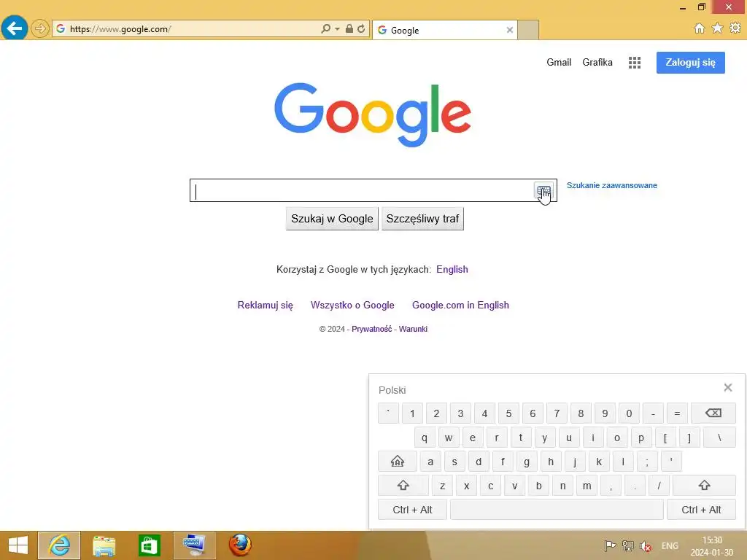Screen dimensions: 747x560
Task: Open the address bar dropdown arrow
Action: pos(337,29)
